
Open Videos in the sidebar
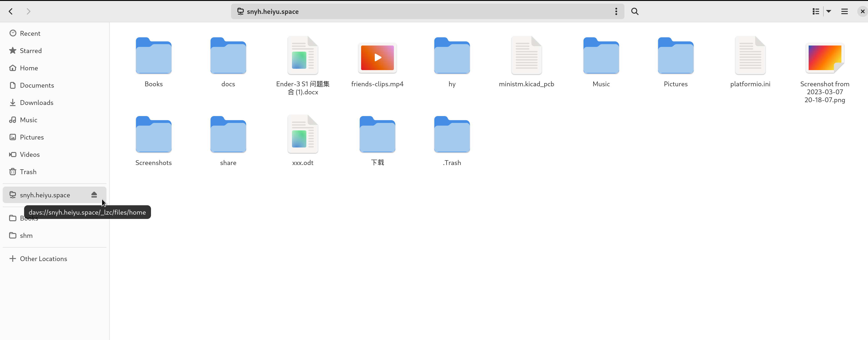point(55,155)
